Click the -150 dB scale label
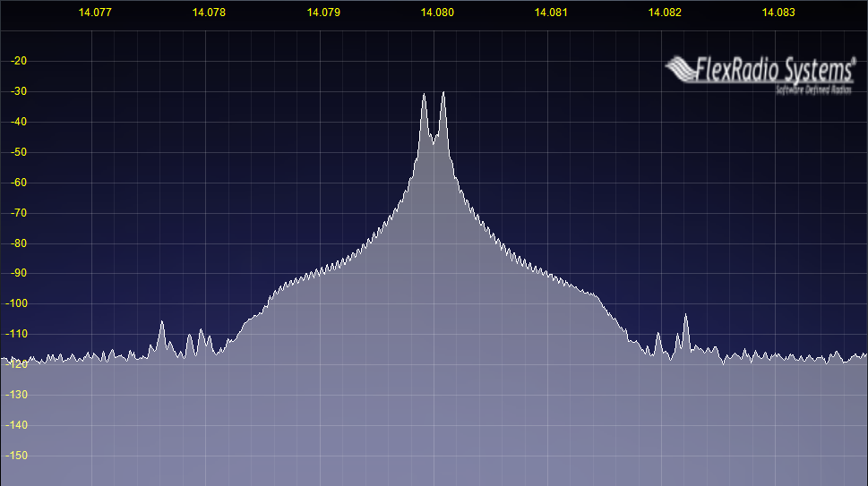This screenshot has height=486, width=868. tap(16, 456)
